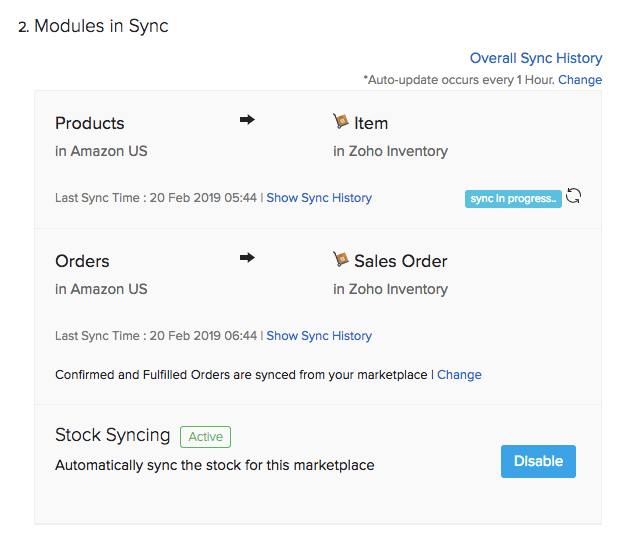Image resolution: width=617 pixels, height=540 pixels.
Task: Show Sync History for Products
Action: tap(319, 198)
